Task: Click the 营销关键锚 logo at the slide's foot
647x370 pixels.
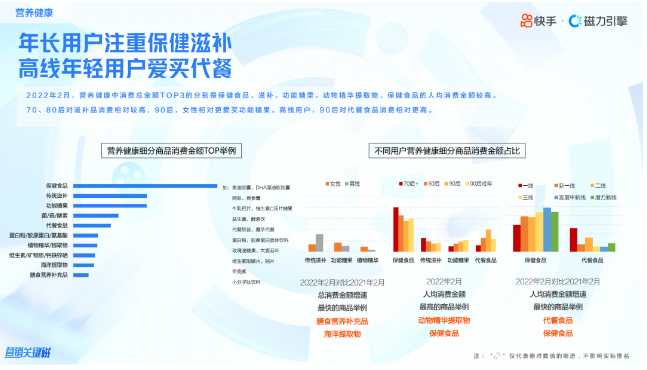Action: (28, 352)
